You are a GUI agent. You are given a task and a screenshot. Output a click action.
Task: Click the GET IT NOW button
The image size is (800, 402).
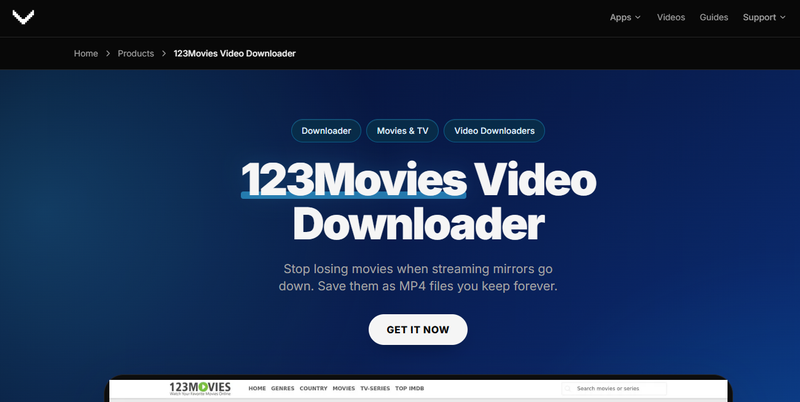418,330
